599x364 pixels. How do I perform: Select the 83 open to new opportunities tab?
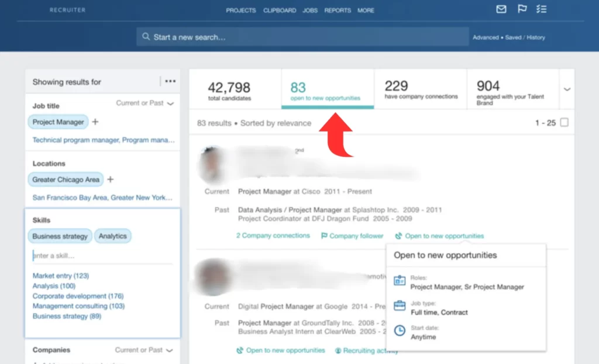[x=327, y=89]
